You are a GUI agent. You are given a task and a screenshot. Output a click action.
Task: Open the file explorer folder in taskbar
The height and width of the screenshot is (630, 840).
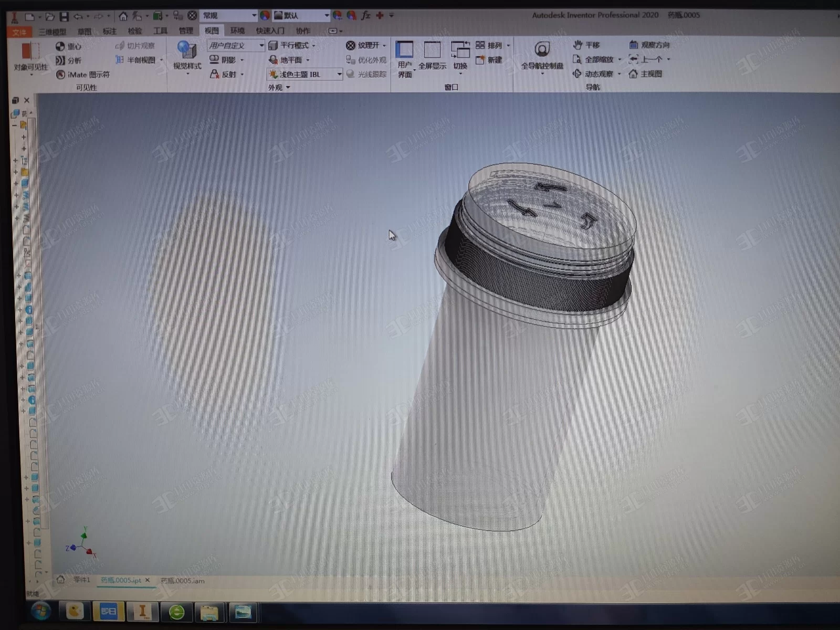click(x=209, y=612)
